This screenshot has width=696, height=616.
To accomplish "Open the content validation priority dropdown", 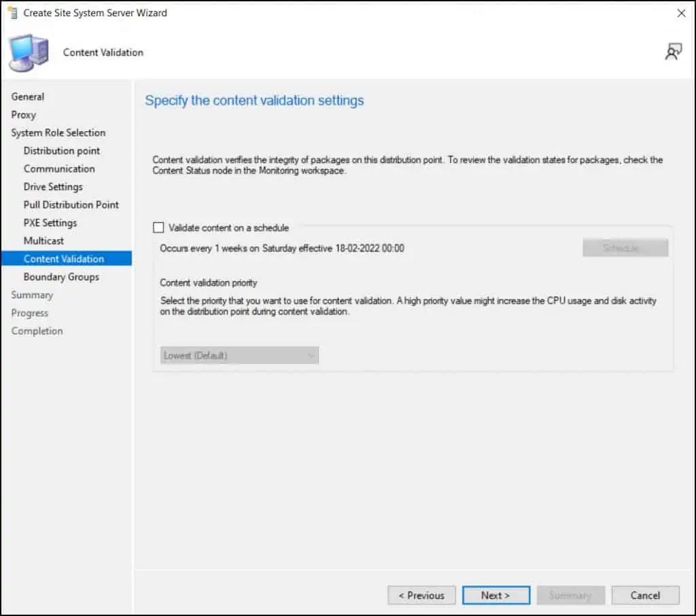I will (239, 355).
